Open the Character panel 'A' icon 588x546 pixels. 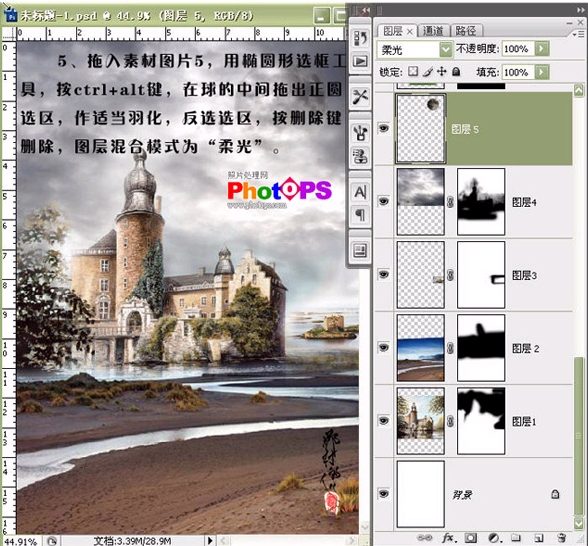click(360, 192)
